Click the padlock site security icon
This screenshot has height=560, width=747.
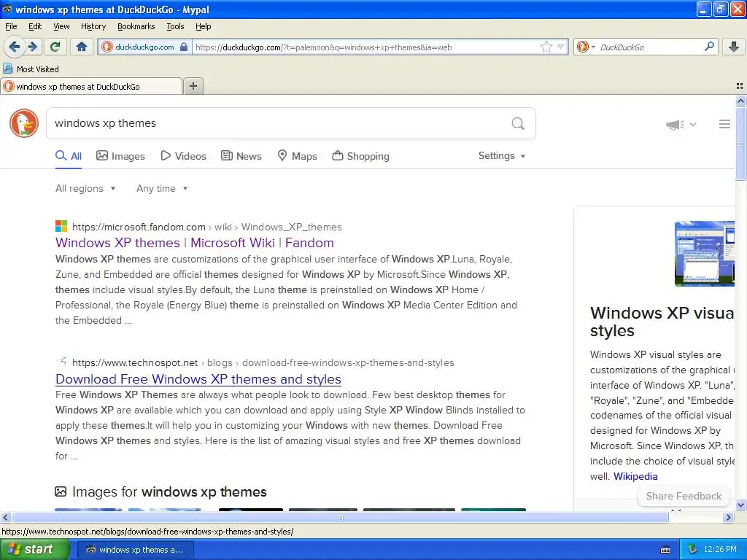[x=184, y=47]
